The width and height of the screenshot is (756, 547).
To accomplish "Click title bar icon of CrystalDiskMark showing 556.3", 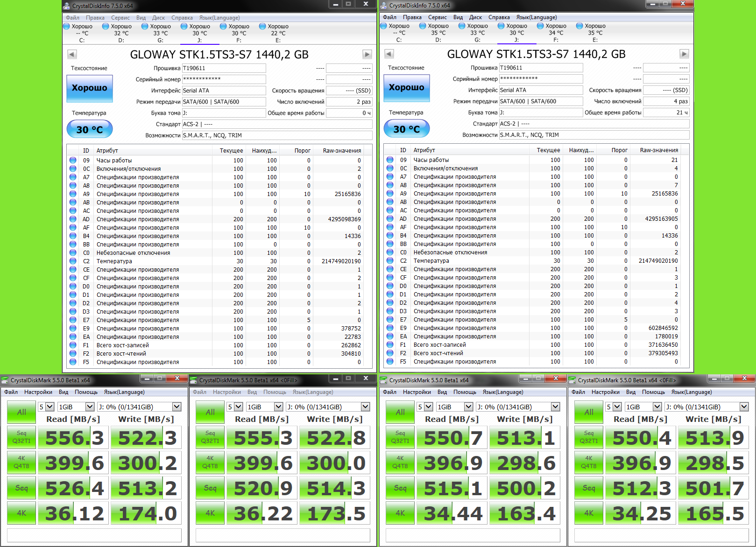I will point(5,380).
